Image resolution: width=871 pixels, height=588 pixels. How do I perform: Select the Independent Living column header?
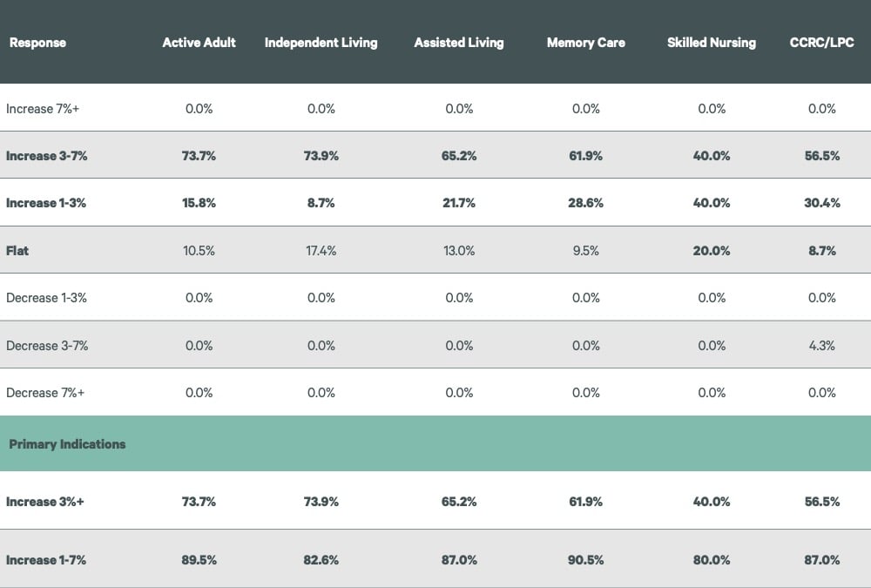(x=321, y=43)
